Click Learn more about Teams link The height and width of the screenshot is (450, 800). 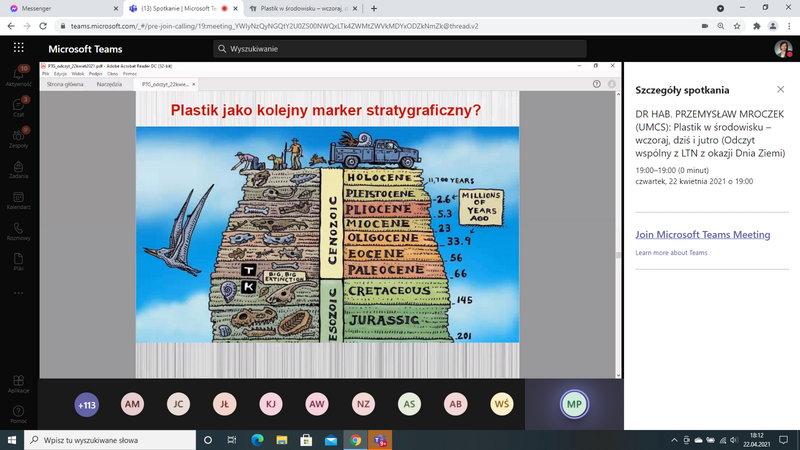pyautogui.click(x=671, y=253)
